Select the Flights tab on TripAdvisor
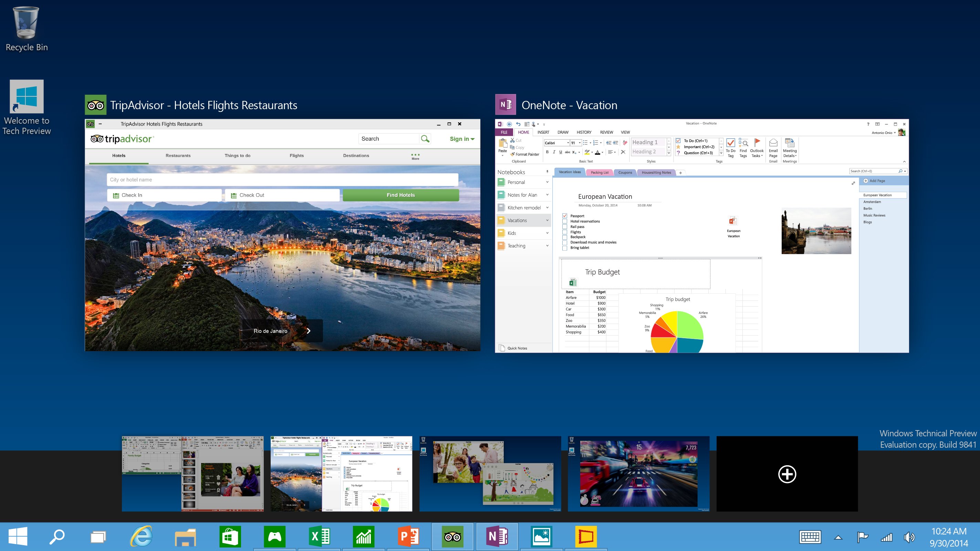This screenshot has height=551, width=980. (x=297, y=155)
